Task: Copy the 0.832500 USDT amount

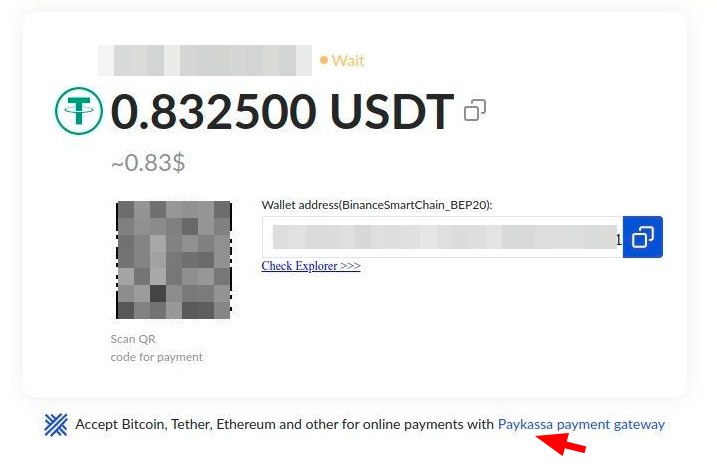Action: pos(475,110)
